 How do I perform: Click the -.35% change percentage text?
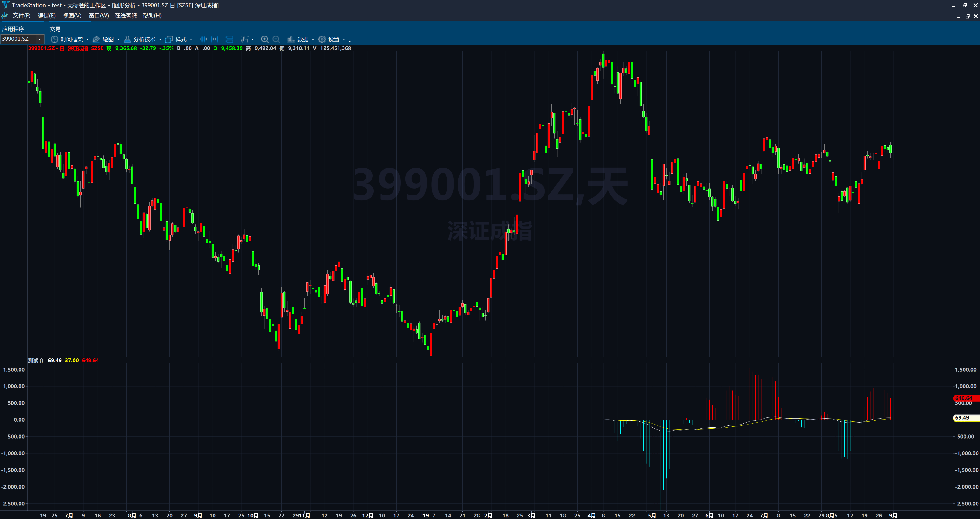coord(166,48)
